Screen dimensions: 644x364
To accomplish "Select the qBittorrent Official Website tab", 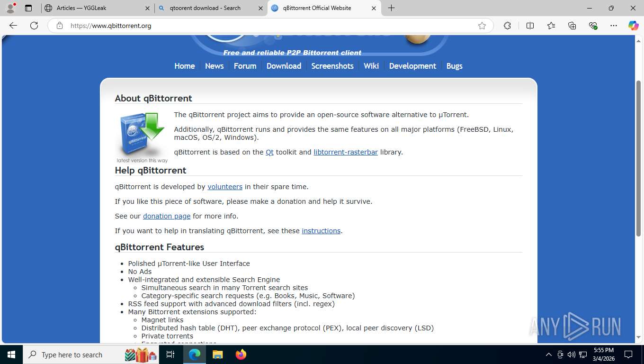I will pos(324,8).
